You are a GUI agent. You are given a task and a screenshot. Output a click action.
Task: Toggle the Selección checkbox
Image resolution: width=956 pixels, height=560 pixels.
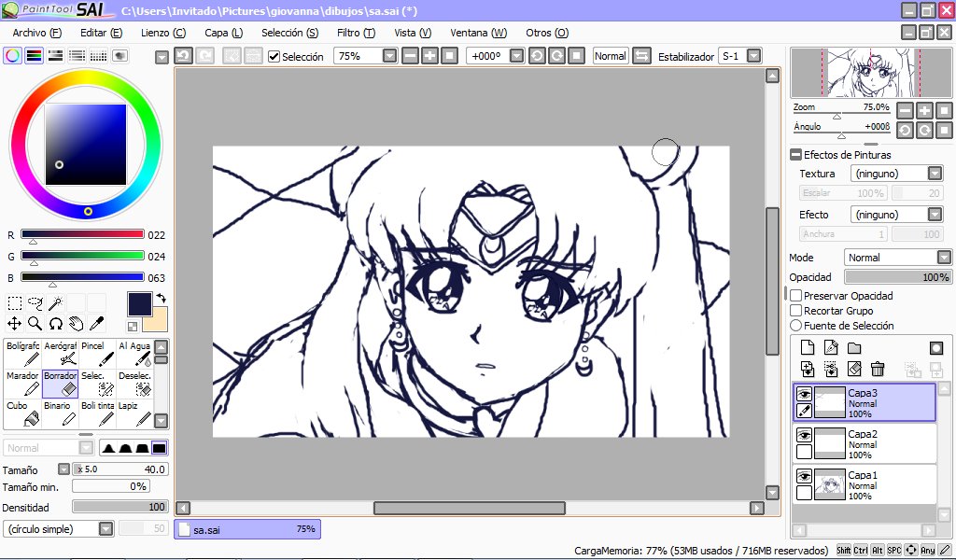[x=274, y=57]
